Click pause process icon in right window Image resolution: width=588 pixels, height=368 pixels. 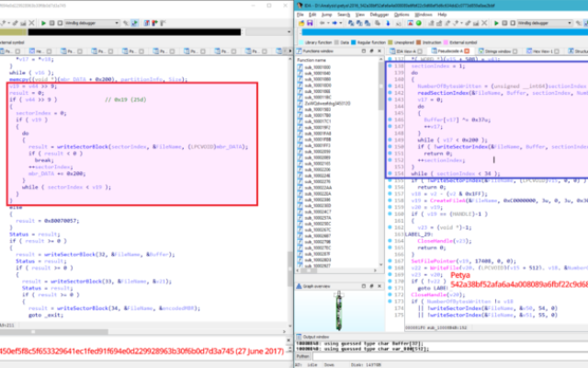click(x=504, y=23)
